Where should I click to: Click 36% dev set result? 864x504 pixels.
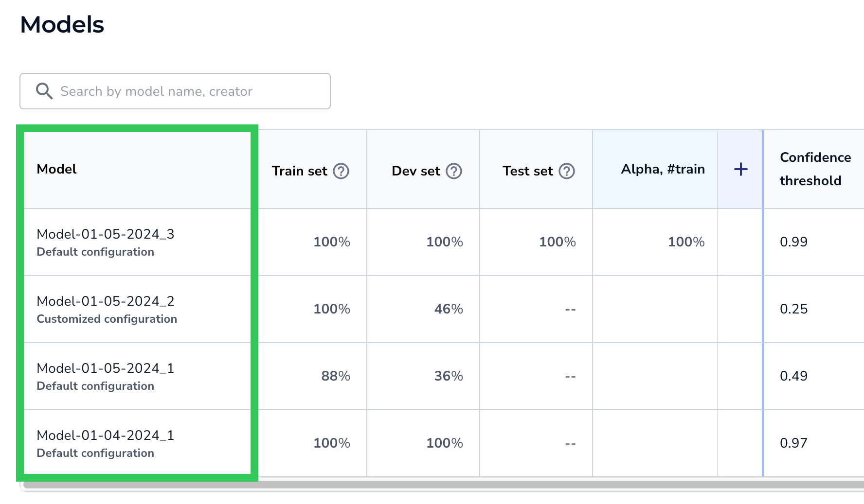point(448,376)
